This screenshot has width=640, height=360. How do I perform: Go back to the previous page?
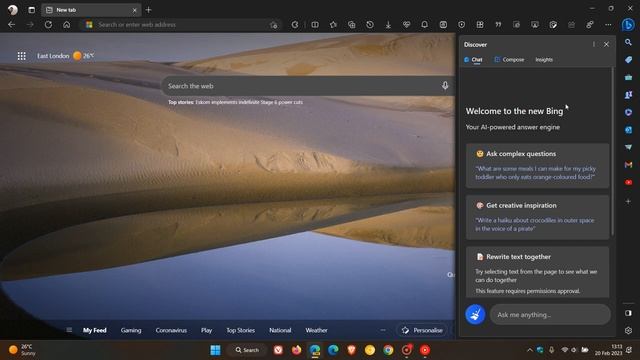(11, 25)
